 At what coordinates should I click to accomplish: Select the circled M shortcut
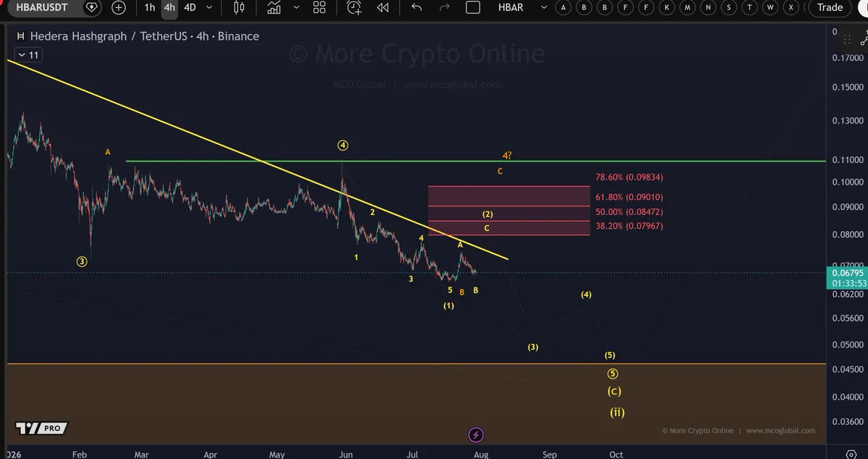[x=688, y=7]
